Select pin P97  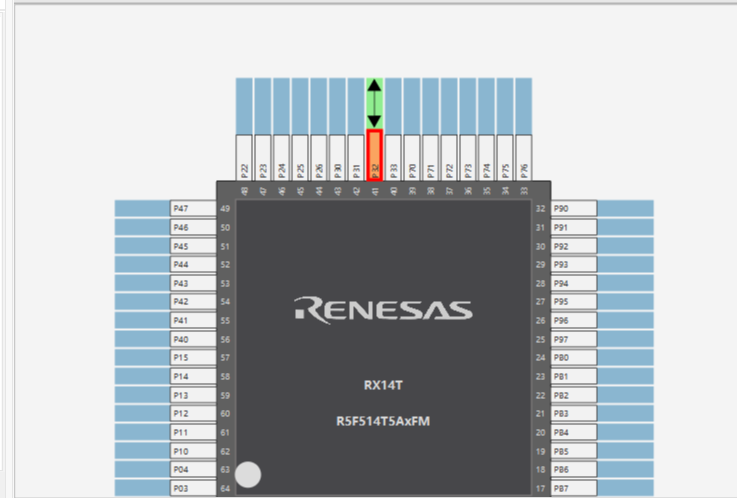pyautogui.click(x=574, y=339)
